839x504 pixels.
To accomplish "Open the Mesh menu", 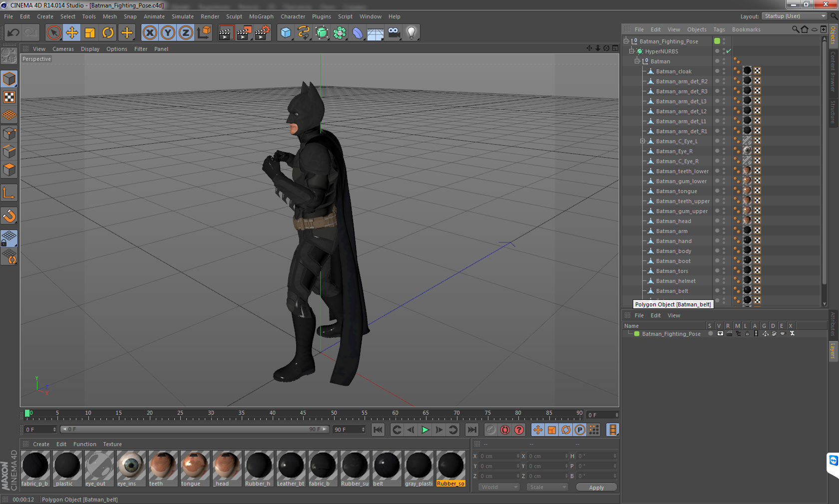I will [x=110, y=16].
